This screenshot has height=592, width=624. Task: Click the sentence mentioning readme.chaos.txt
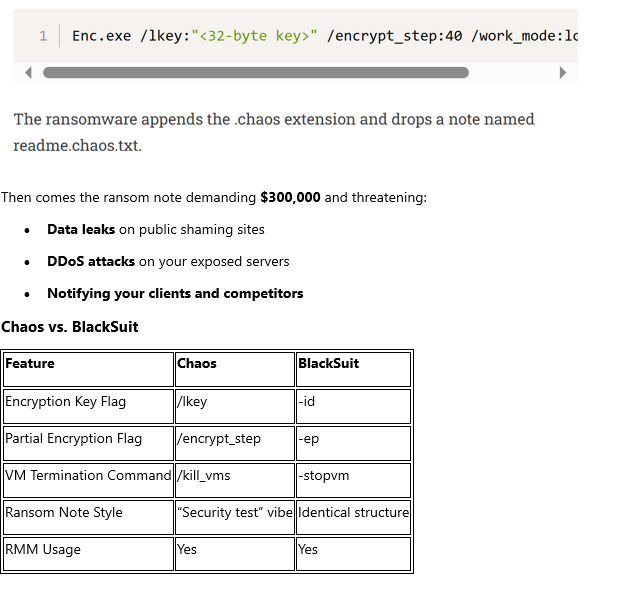[274, 132]
